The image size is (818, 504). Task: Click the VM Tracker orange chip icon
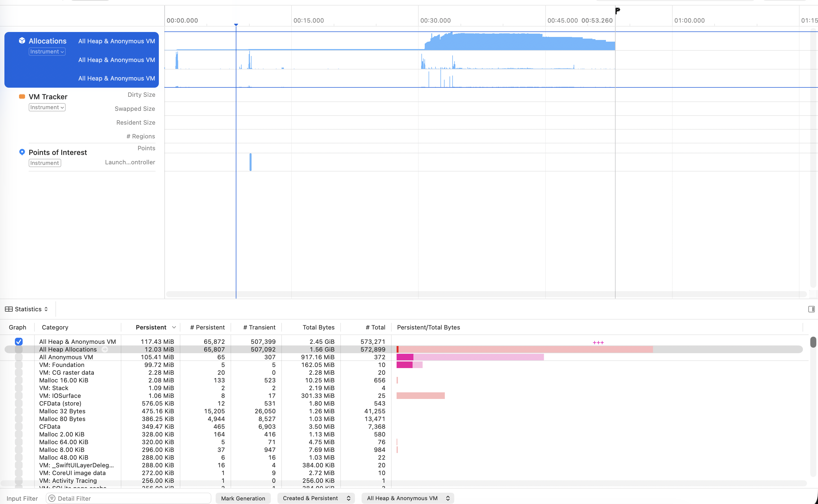point(22,97)
